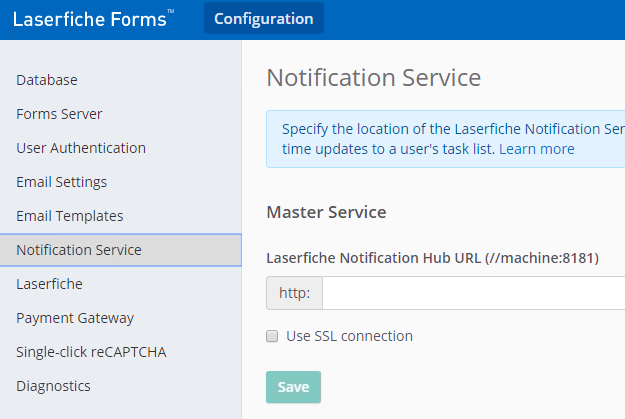This screenshot has height=419, width=625.
Task: Navigate to Payment Gateway settings
Action: coord(75,318)
